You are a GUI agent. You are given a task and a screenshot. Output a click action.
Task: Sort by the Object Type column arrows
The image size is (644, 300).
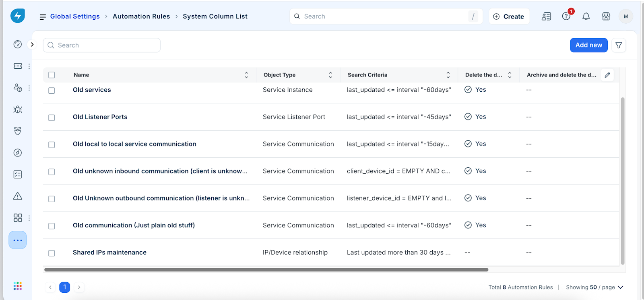click(x=330, y=75)
